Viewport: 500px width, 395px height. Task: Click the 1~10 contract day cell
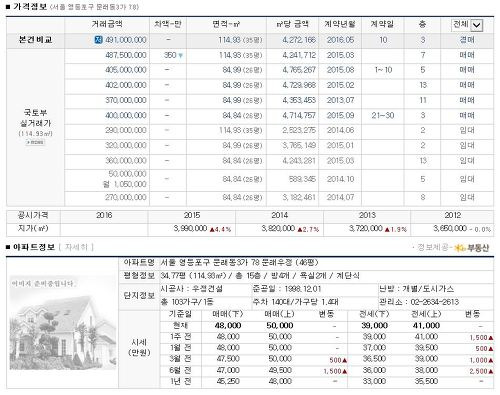coord(383,70)
